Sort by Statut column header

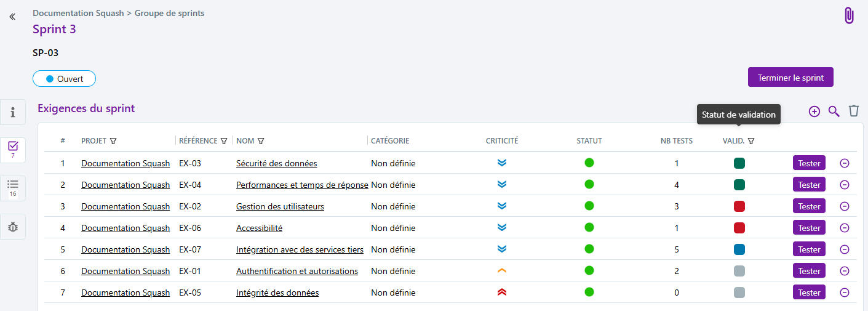(x=589, y=141)
